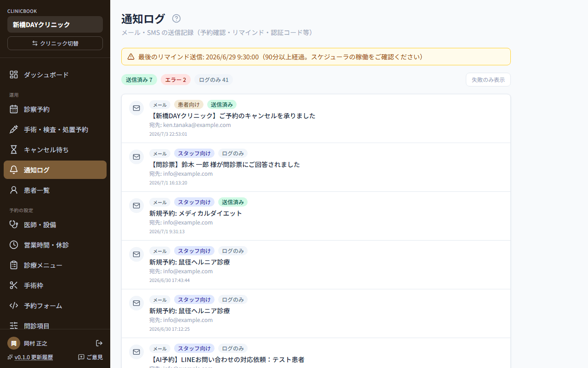Image resolution: width=588 pixels, height=368 pixels.
Task: Click the syringe icon for 手術・検査・処置予約
Action: point(14,130)
